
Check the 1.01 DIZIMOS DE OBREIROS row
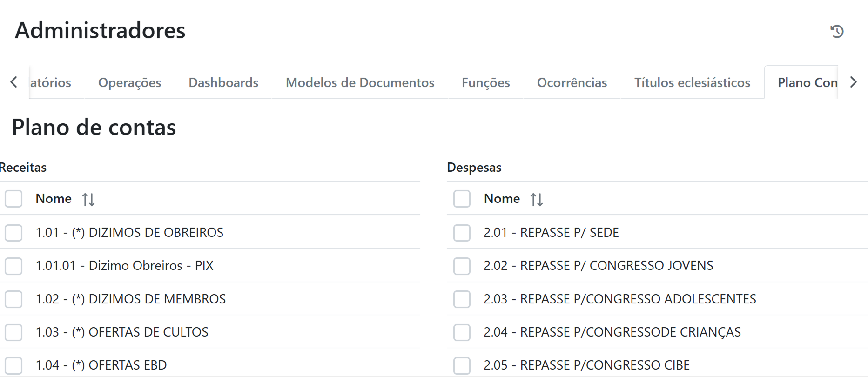coord(13,232)
